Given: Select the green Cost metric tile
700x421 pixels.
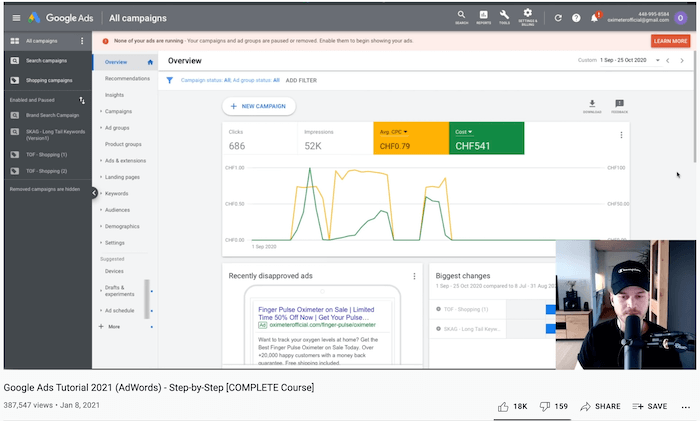Looking at the screenshot, I should coord(487,138).
